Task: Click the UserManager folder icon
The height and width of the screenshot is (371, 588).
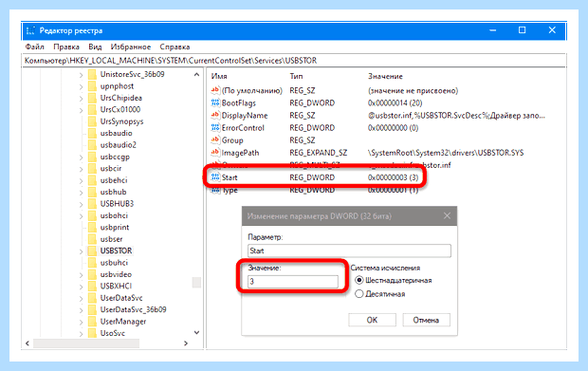Action: (x=92, y=322)
